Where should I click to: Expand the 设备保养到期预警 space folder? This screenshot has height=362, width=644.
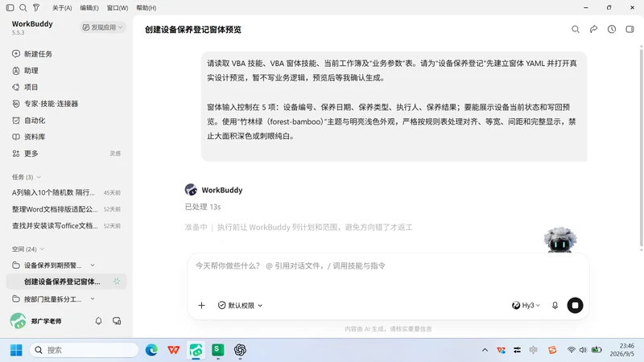(x=93, y=265)
